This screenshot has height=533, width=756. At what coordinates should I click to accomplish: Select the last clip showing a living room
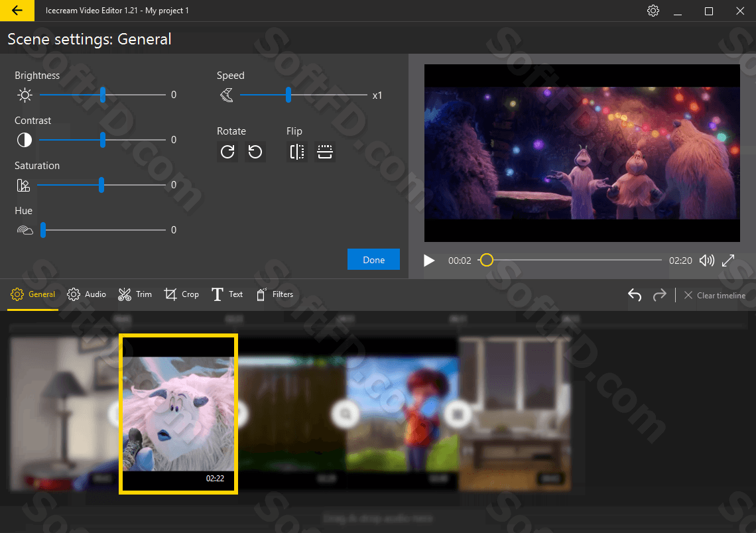click(515, 414)
